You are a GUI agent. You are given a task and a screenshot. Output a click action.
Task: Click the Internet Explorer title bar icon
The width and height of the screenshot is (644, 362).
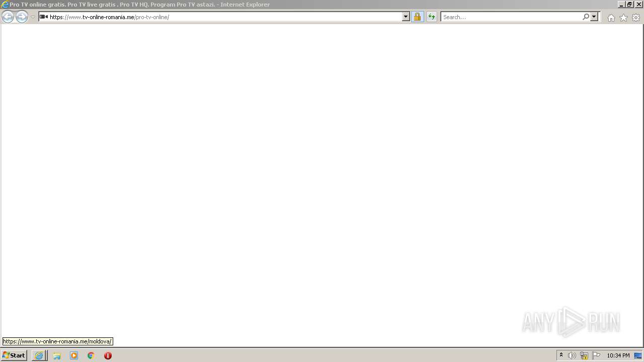[5, 5]
